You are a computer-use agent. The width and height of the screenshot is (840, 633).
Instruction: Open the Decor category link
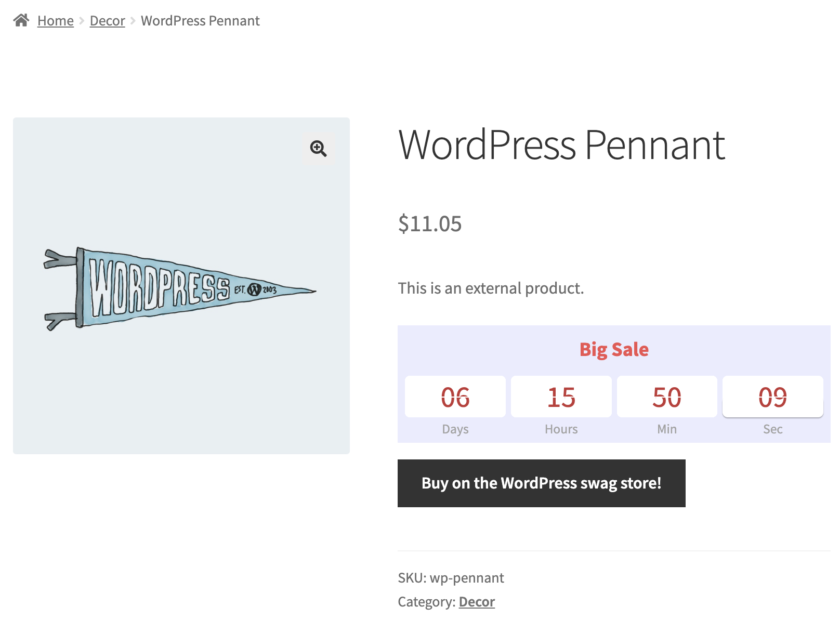tap(477, 602)
